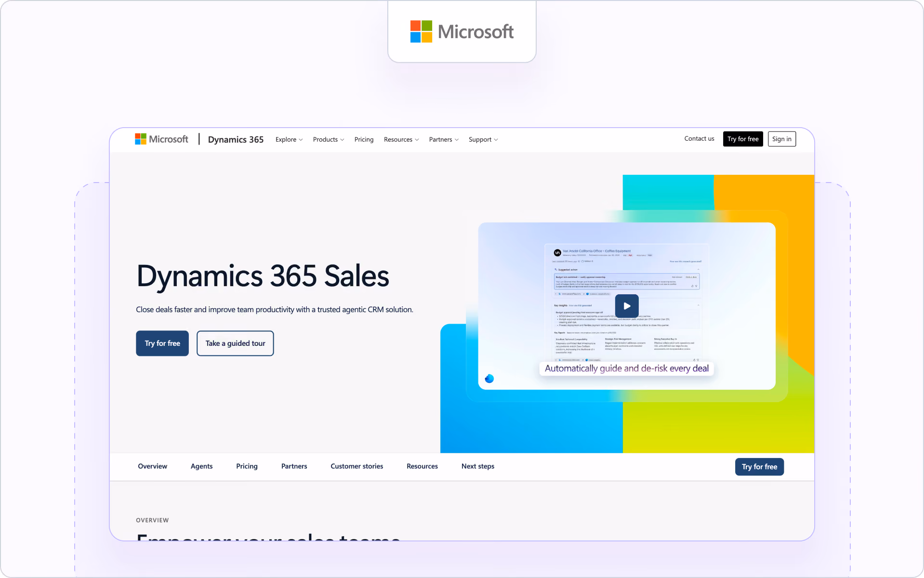The height and width of the screenshot is (578, 924).
Task: Expand the Partners dropdown in top navigation
Action: (x=444, y=140)
